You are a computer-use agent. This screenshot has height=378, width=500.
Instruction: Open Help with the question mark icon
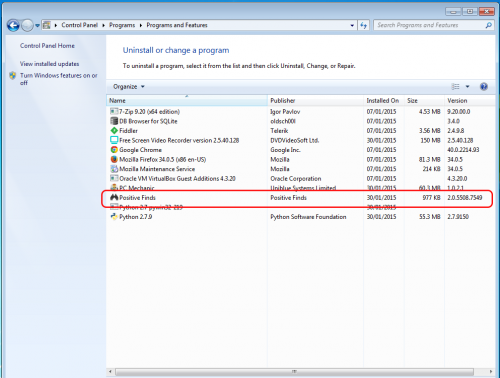484,87
